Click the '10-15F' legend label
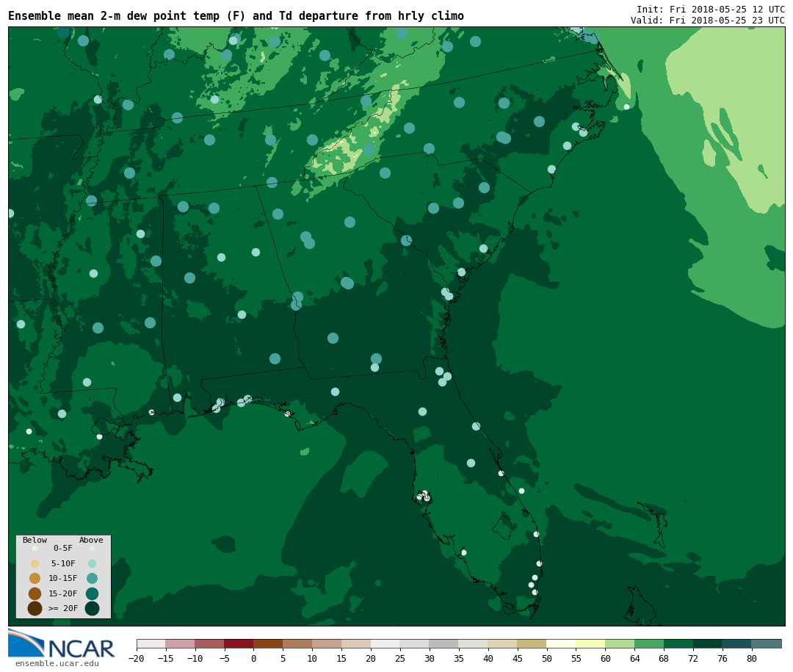The width and height of the screenshot is (793, 672). pos(63,578)
